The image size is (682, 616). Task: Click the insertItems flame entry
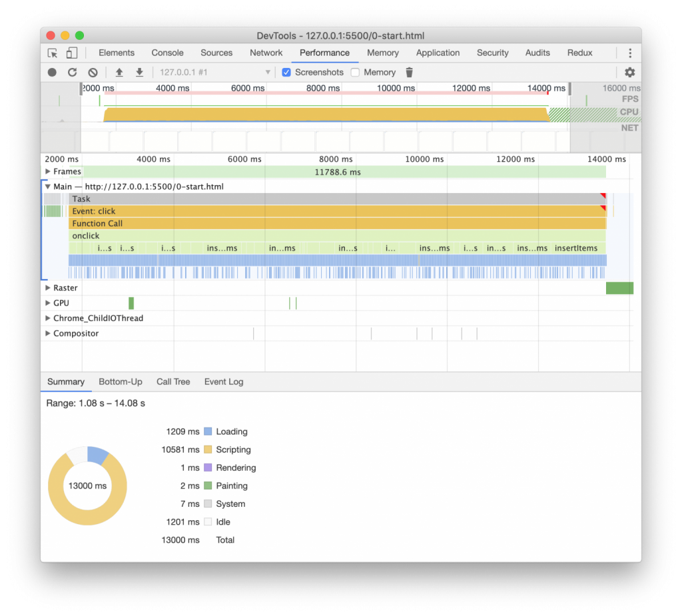point(576,248)
